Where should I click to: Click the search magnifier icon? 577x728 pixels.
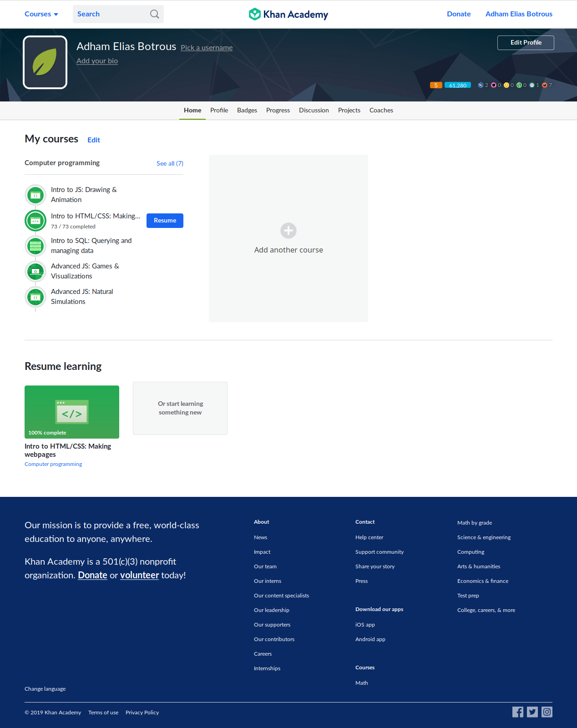pyautogui.click(x=155, y=14)
